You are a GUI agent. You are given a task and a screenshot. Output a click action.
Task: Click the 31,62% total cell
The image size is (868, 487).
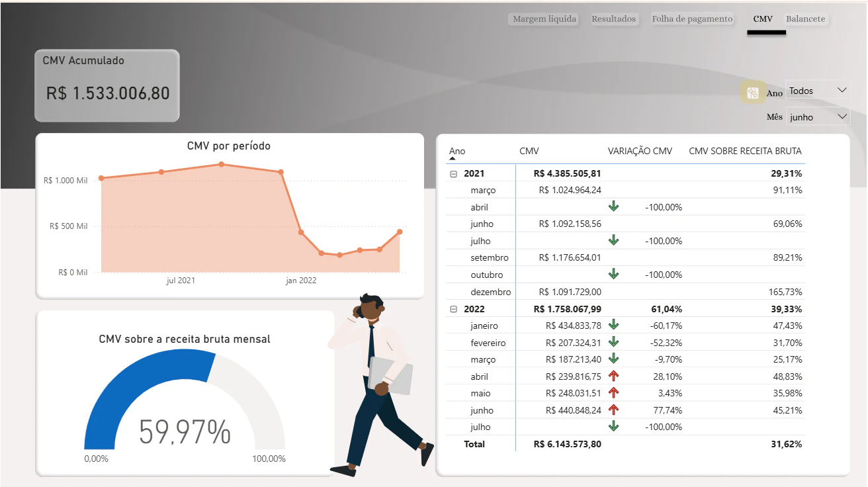(786, 444)
